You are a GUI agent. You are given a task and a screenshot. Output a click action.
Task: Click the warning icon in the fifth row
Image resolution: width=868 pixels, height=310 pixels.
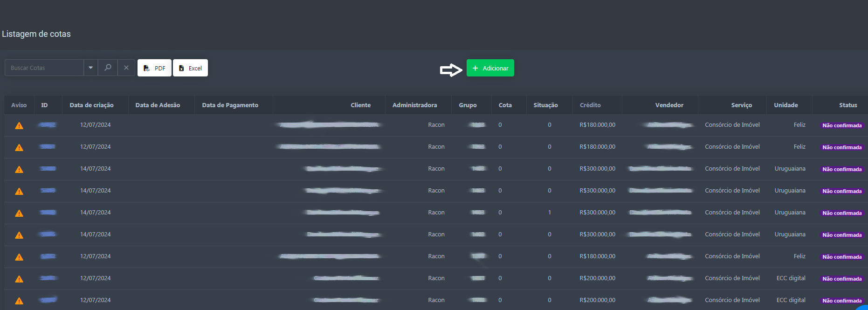pyautogui.click(x=19, y=213)
